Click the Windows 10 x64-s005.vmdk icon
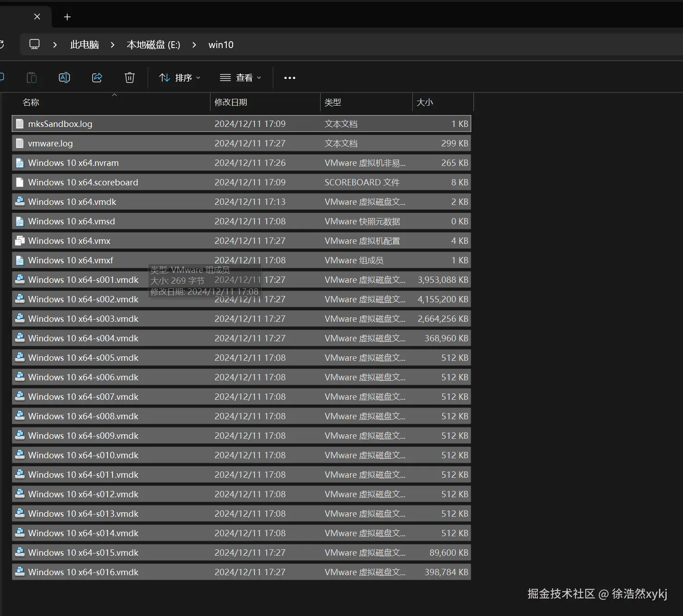 pos(20,358)
